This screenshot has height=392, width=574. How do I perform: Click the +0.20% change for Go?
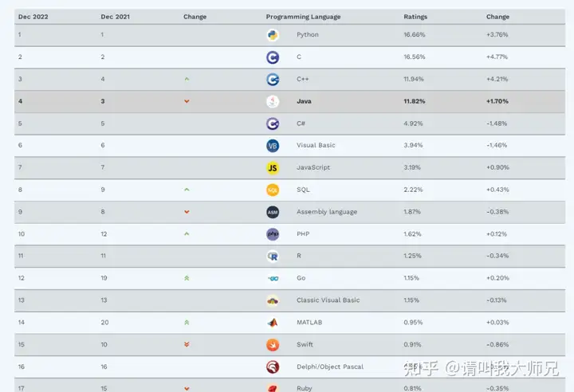(x=497, y=278)
